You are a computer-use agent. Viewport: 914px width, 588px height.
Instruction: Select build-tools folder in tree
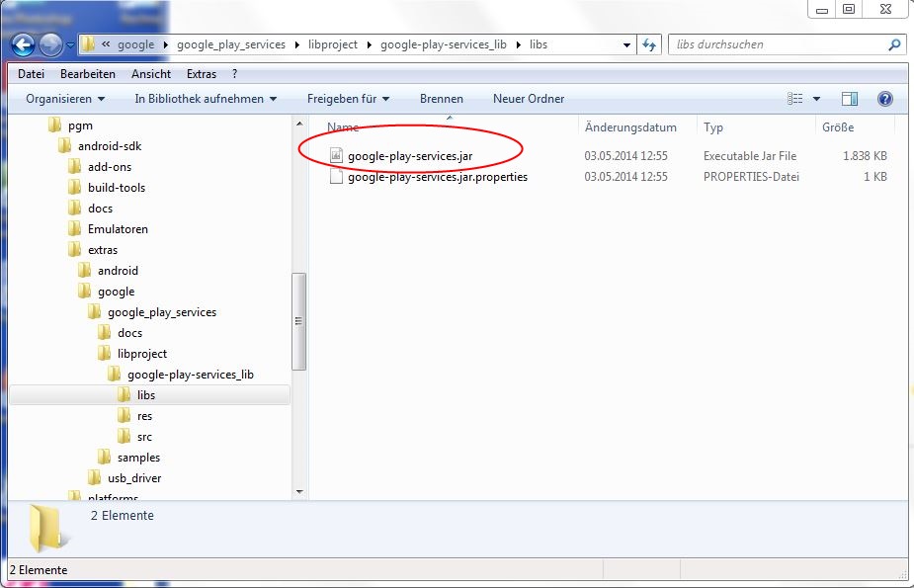[x=117, y=188]
